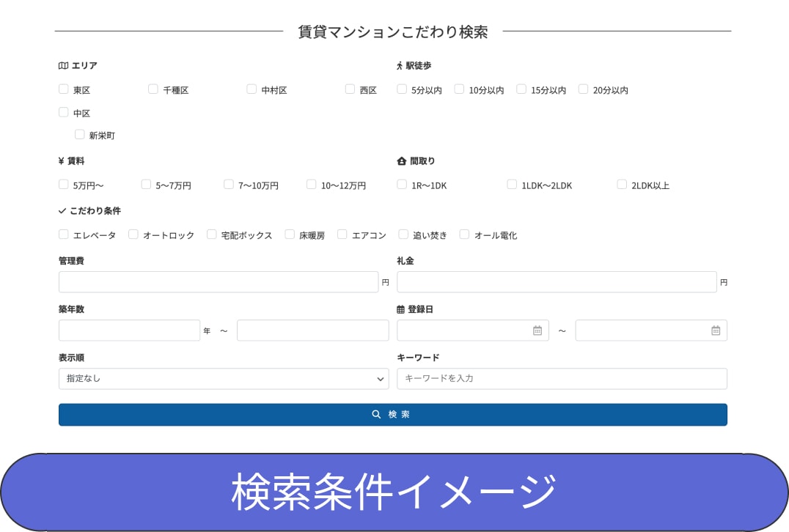The width and height of the screenshot is (789, 532).
Task: Enable the エアコン condition checkbox
Action: 342,234
